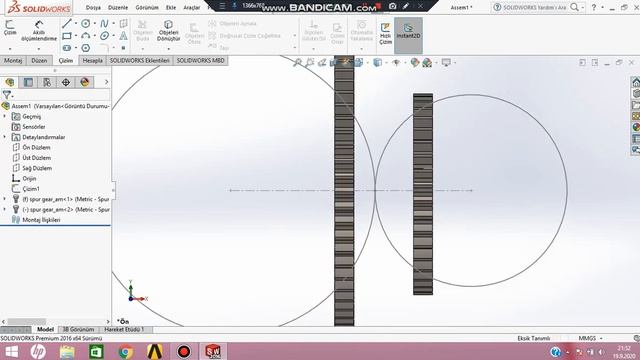The height and width of the screenshot is (360, 640).
Task: Select the Text sketch tool
Action: 123,36
